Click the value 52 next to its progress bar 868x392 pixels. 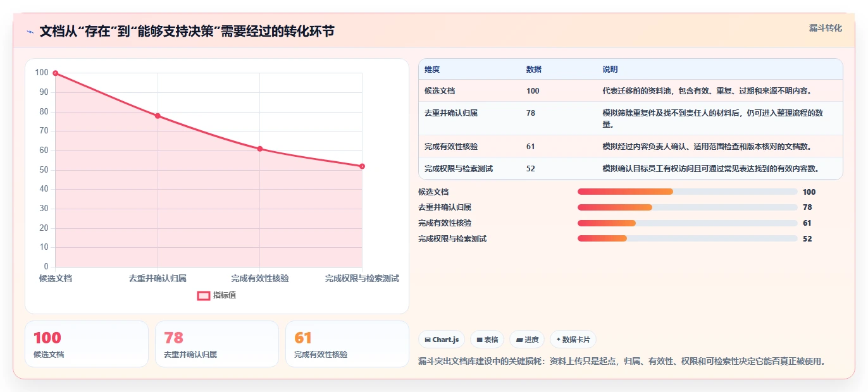[x=807, y=238]
